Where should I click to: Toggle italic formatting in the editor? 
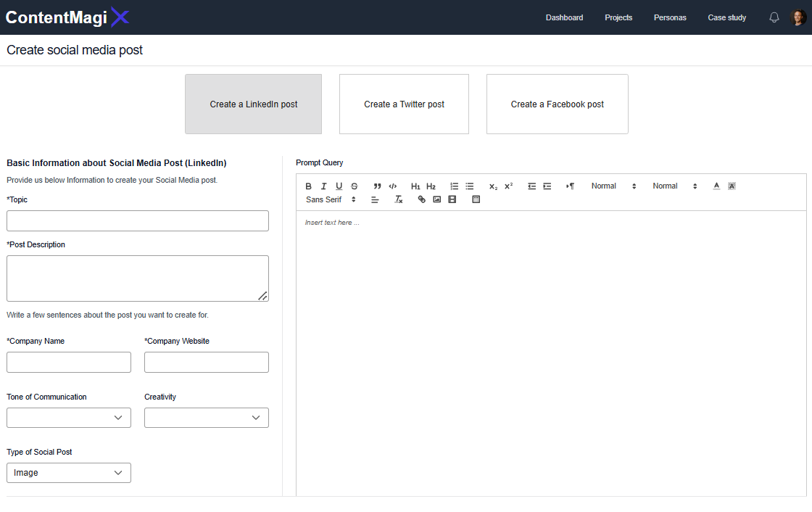point(323,186)
